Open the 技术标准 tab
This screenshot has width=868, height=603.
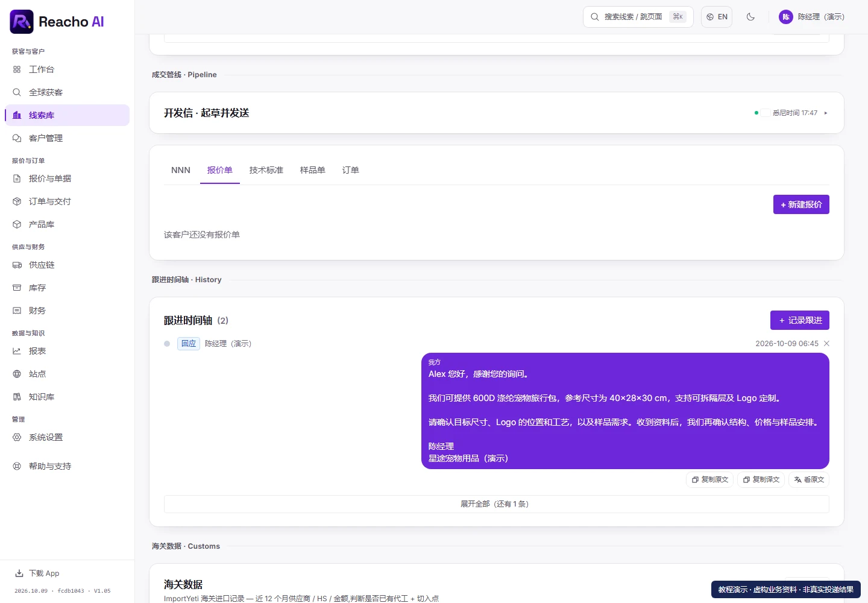266,170
